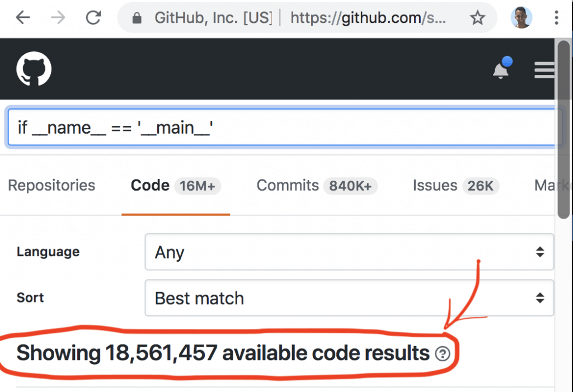573x392 pixels.
Task: Click the search field containing __name__ query
Action: tap(284, 127)
